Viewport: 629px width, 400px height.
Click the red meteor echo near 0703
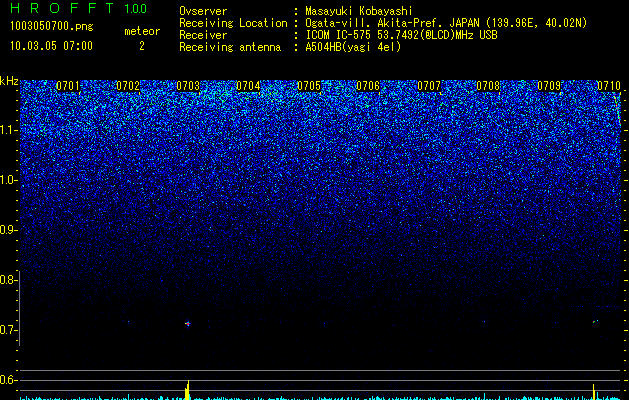coord(187,323)
